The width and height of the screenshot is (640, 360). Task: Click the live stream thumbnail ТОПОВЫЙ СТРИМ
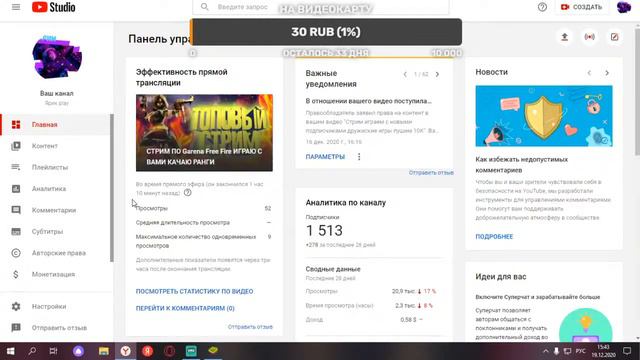tap(204, 133)
